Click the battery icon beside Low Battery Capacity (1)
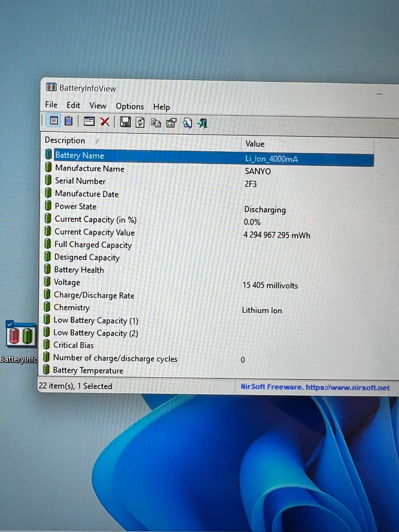This screenshot has height=532, width=399. pyautogui.click(x=47, y=319)
